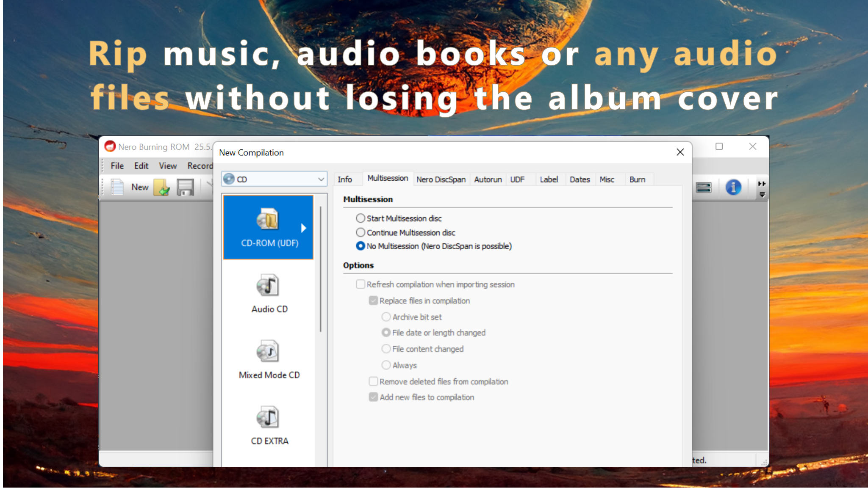868x488 pixels.
Task: Select the CD-ROM (UDF) compilation type
Action: pyautogui.click(x=268, y=227)
